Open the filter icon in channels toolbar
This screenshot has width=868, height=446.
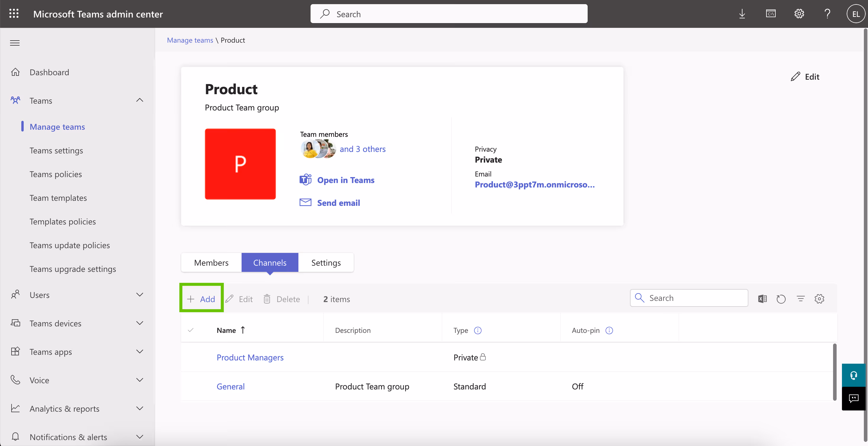pos(800,299)
